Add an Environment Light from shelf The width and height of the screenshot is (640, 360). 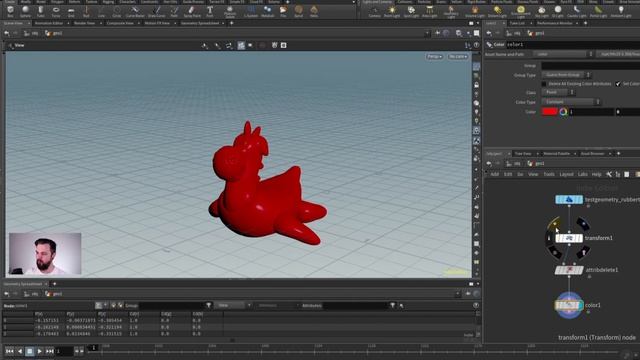point(520,11)
